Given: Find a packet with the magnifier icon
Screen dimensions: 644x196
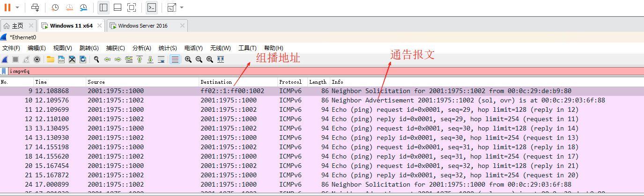Looking at the screenshot, I should [96, 59].
